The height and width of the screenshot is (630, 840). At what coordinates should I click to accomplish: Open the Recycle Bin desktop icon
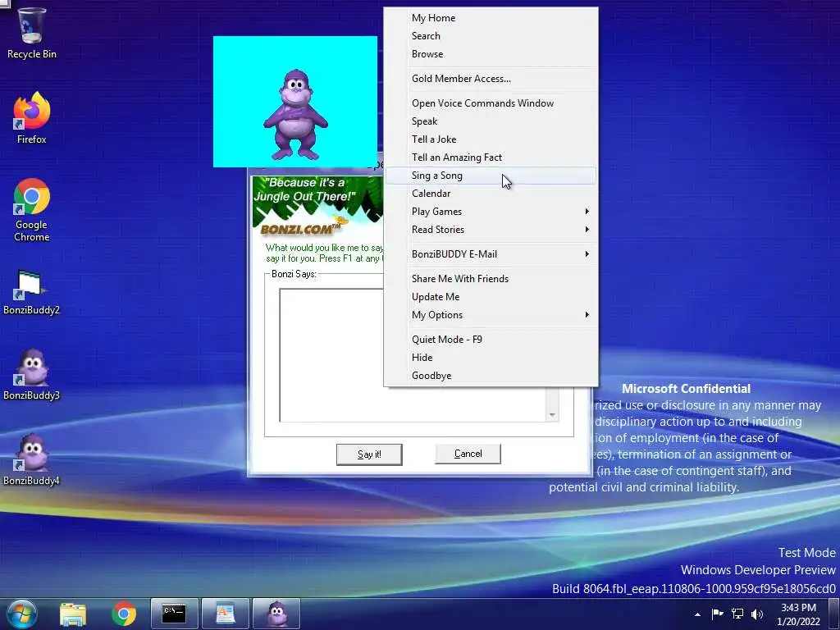point(32,32)
